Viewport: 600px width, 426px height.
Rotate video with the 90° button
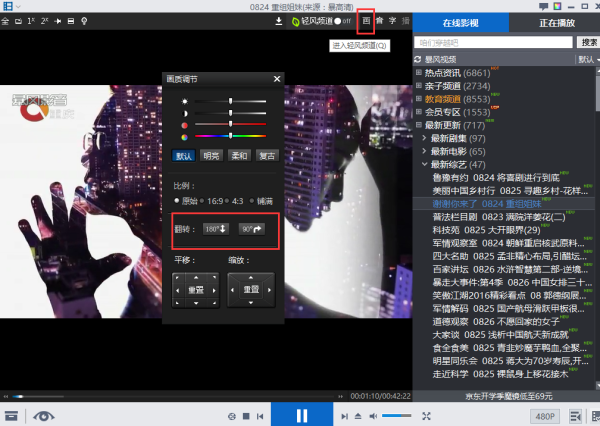coord(251,229)
